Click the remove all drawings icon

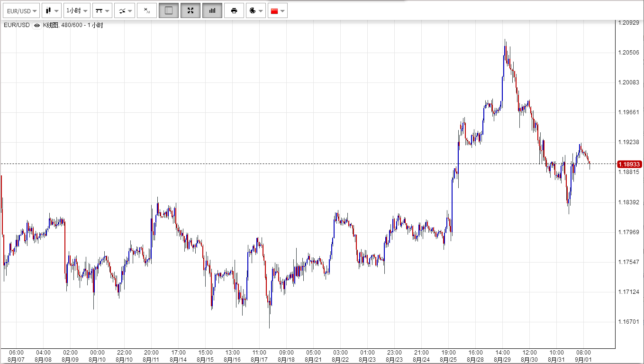[147, 10]
